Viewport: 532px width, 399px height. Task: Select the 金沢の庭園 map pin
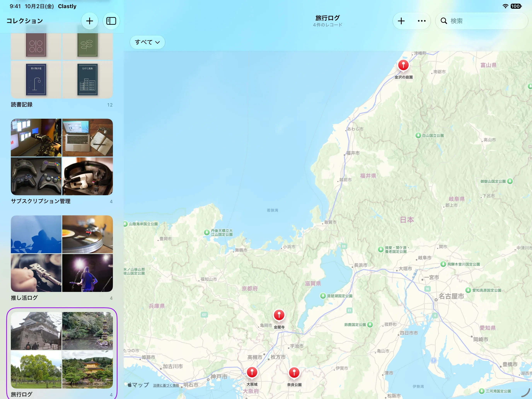coord(403,65)
